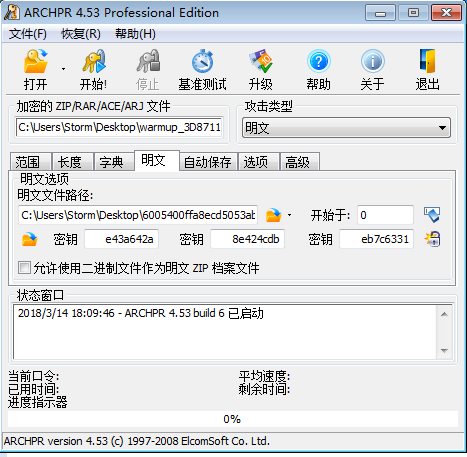Click the 明文文件路径 plaintext path field
Screen dimensions: 467x457
138,215
